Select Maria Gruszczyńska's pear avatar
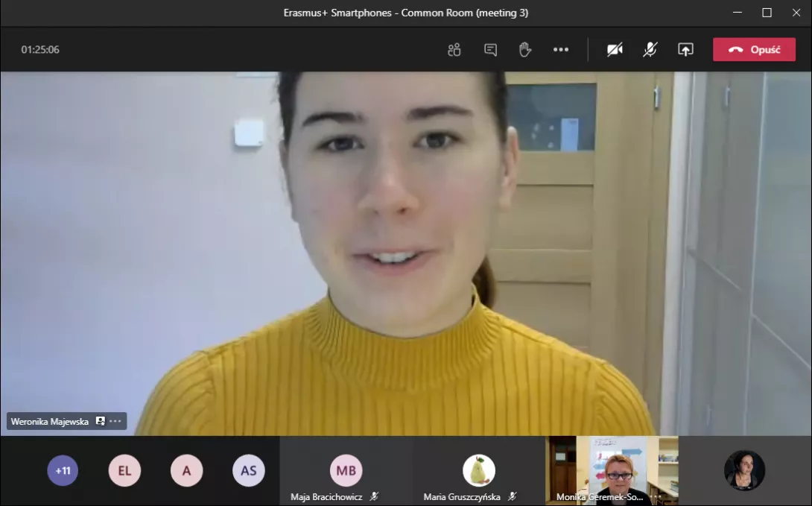Image resolution: width=812 pixels, height=506 pixels. [x=479, y=470]
